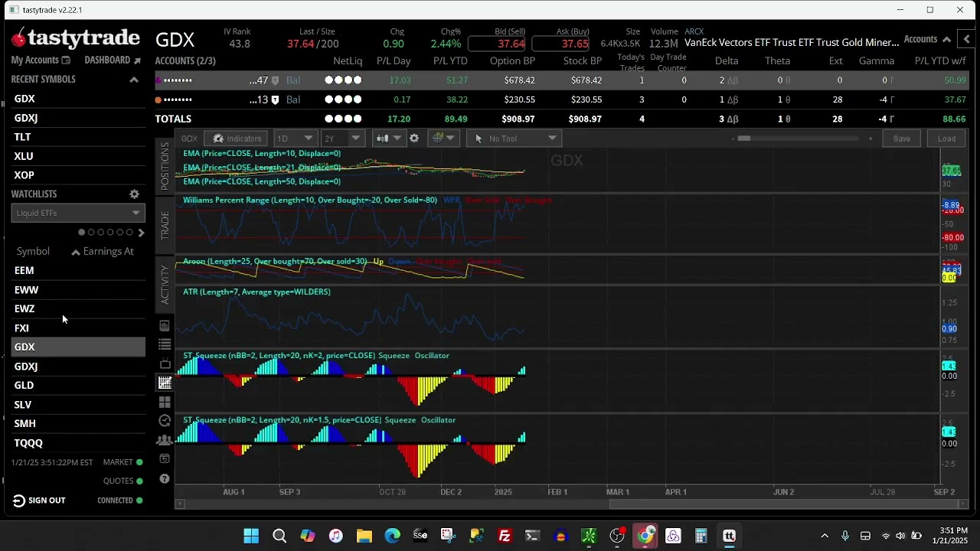Open the news panel sidebar icon
The image size is (980, 551).
[165, 326]
